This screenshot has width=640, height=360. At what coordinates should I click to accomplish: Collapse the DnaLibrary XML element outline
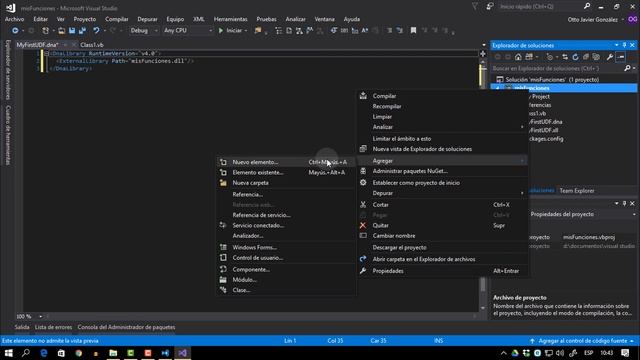46,53
